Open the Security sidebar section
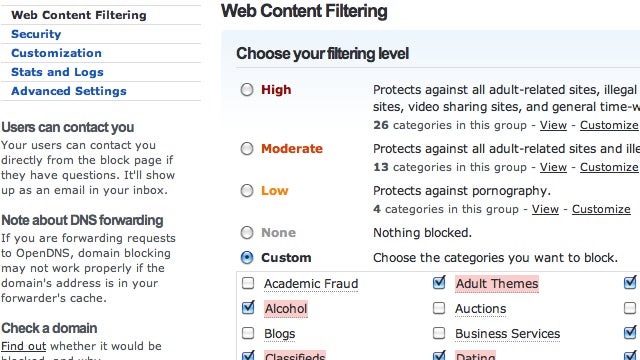The height and width of the screenshot is (360, 640). coord(36,34)
